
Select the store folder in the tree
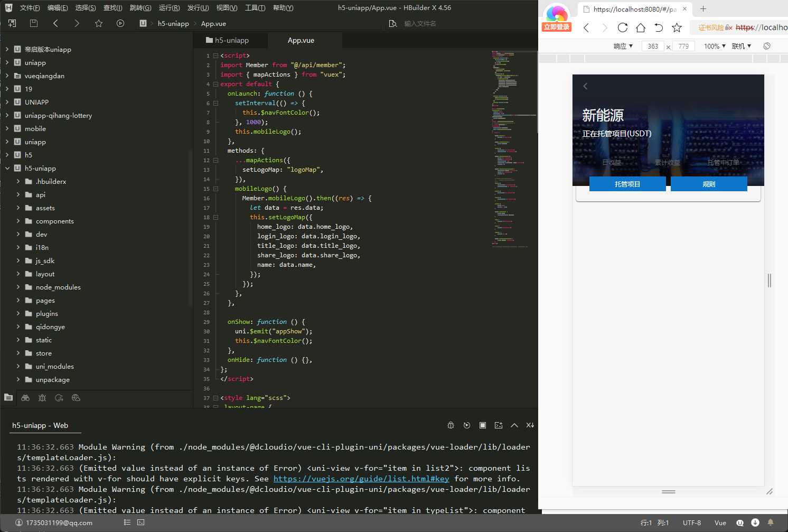point(44,353)
